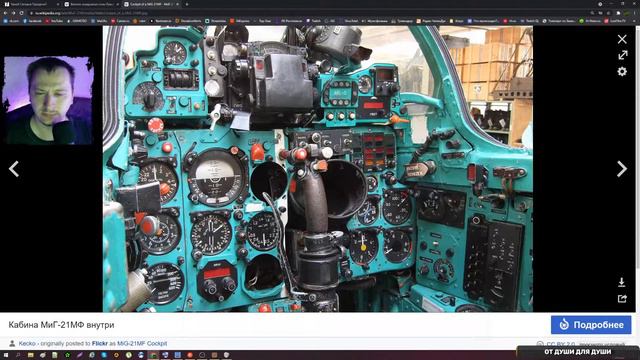The height and width of the screenshot is (360, 640).
Task: Open the Flickr source link
Action: click(x=100, y=344)
